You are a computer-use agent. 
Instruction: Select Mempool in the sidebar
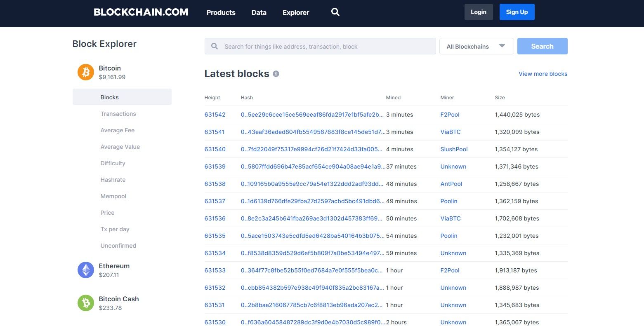pyautogui.click(x=113, y=196)
